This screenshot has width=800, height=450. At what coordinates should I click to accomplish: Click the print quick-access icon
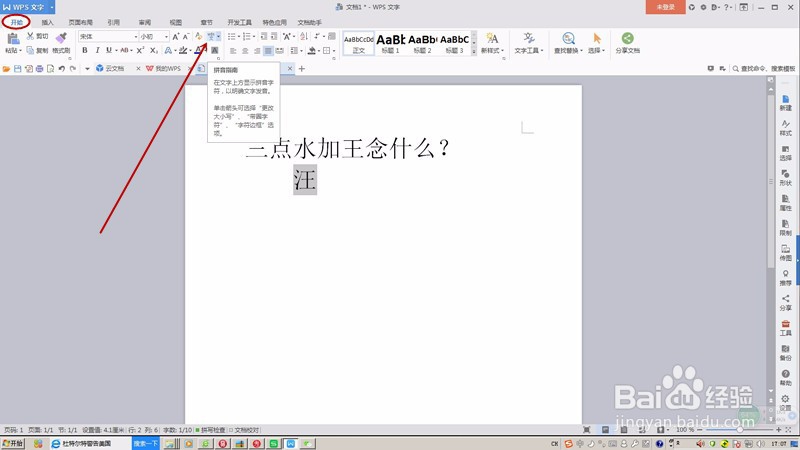coord(39,69)
